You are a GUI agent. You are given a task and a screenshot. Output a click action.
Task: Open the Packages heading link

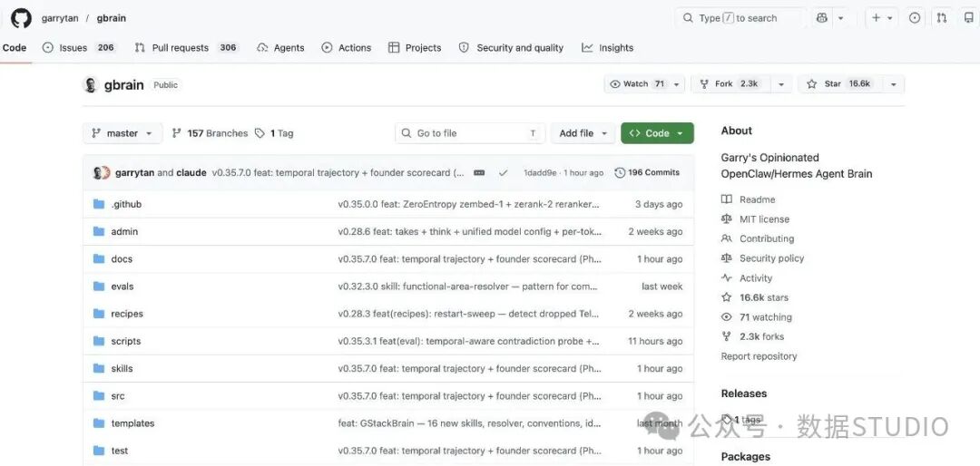746,457
